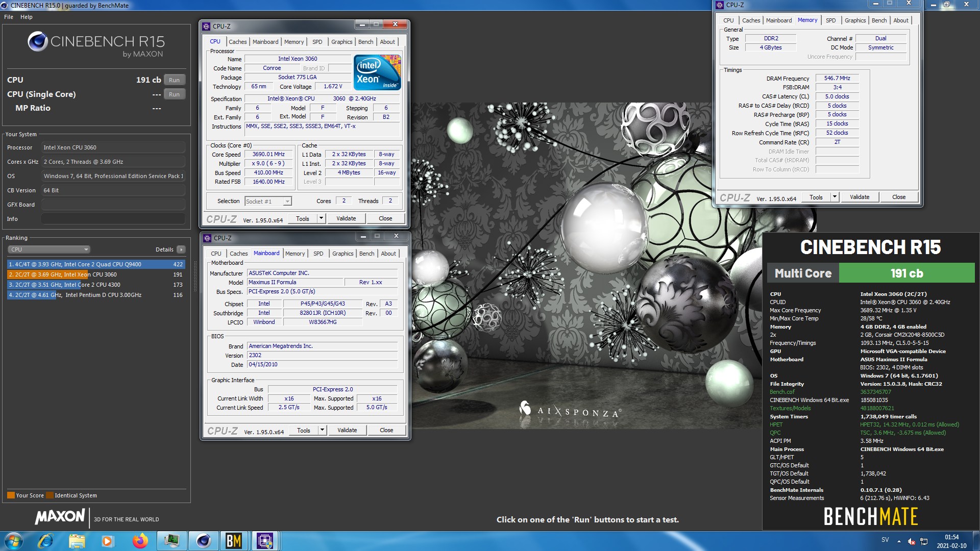Click the empty GFX Board field
The width and height of the screenshot is (980, 551).
(x=113, y=205)
